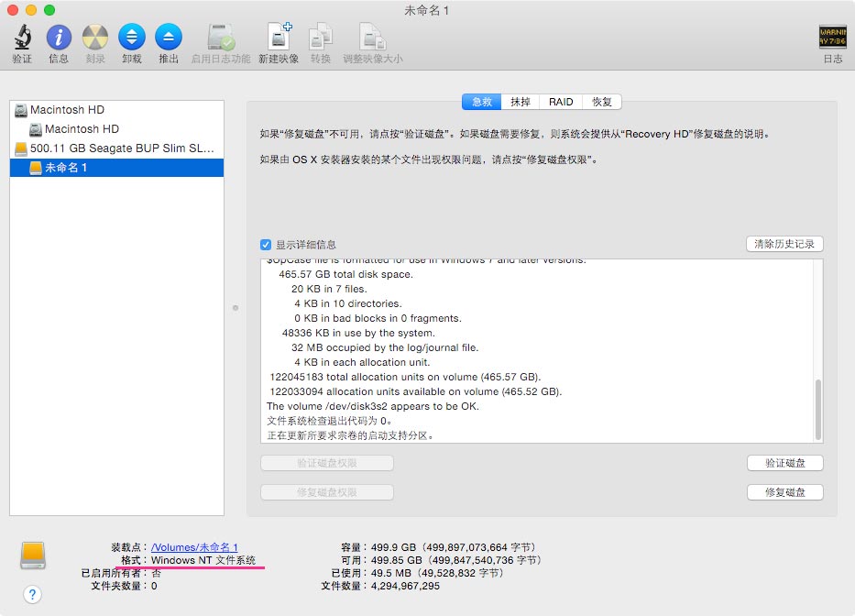Open the 日志 log icon
Viewport: 855px width, 616px height.
point(833,37)
